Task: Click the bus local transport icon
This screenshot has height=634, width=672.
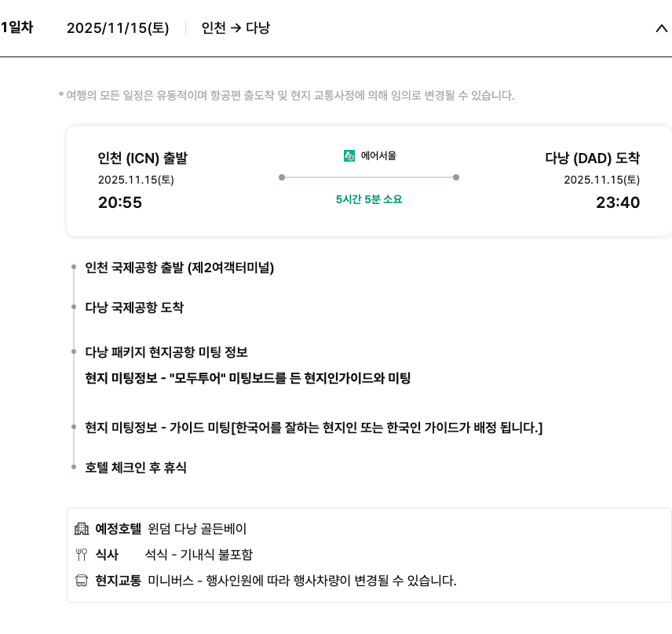Action: point(82,581)
